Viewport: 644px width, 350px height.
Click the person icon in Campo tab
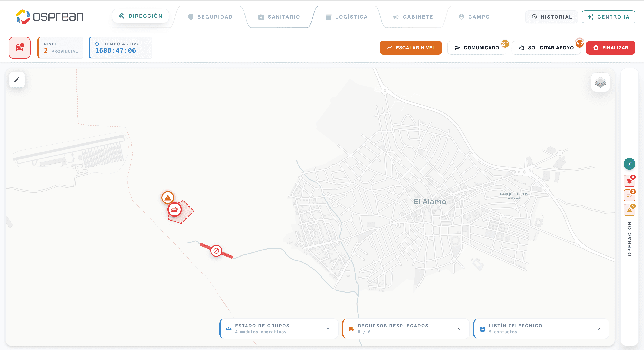click(461, 17)
